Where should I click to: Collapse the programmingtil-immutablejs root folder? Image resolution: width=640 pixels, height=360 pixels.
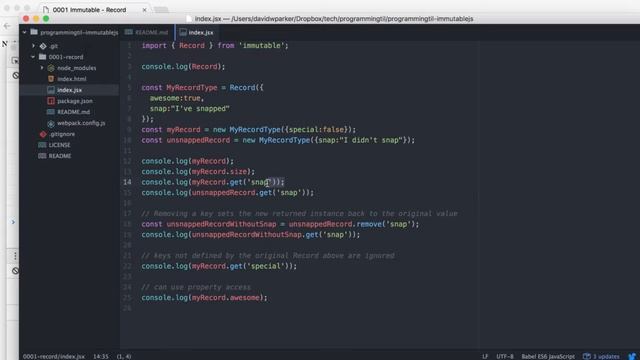tap(24, 32)
